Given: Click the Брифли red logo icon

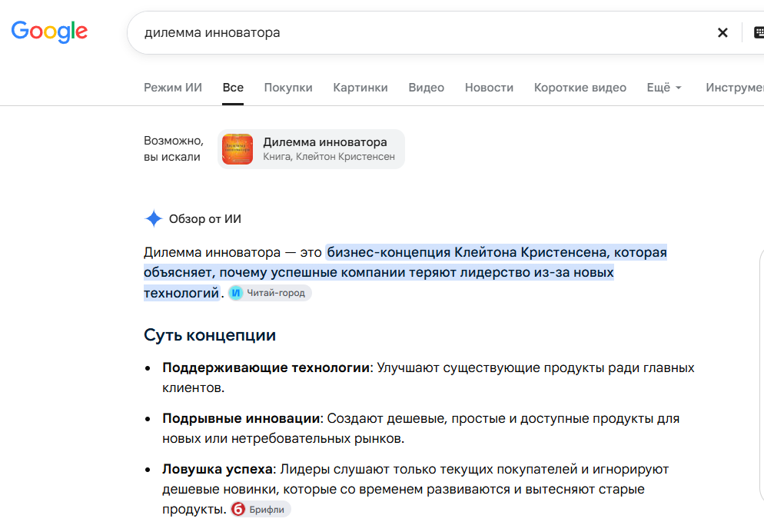Looking at the screenshot, I should click(238, 509).
